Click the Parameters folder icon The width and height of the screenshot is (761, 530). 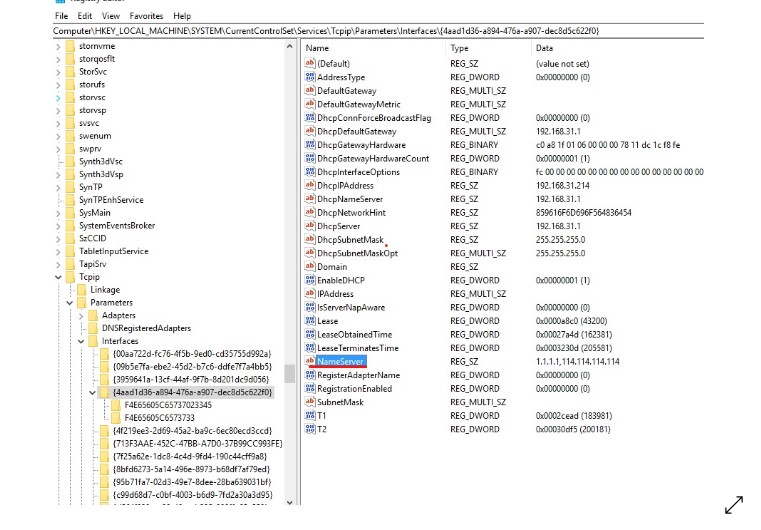(x=82, y=302)
